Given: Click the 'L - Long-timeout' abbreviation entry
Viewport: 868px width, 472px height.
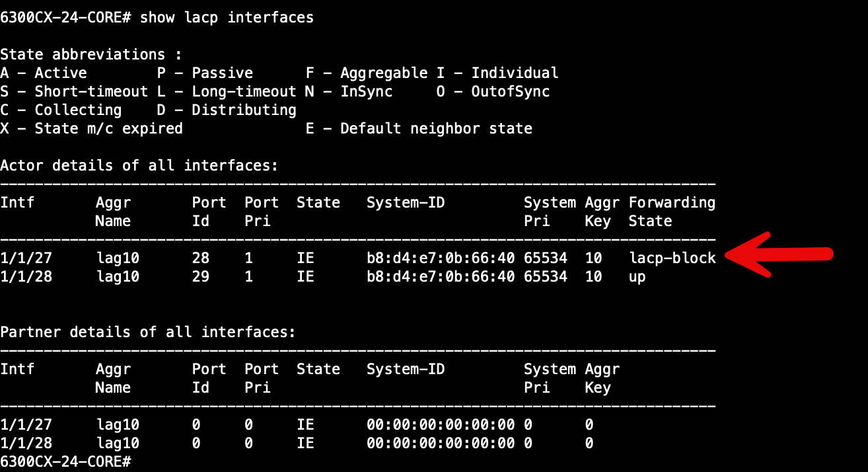Looking at the screenshot, I should pyautogui.click(x=227, y=91).
